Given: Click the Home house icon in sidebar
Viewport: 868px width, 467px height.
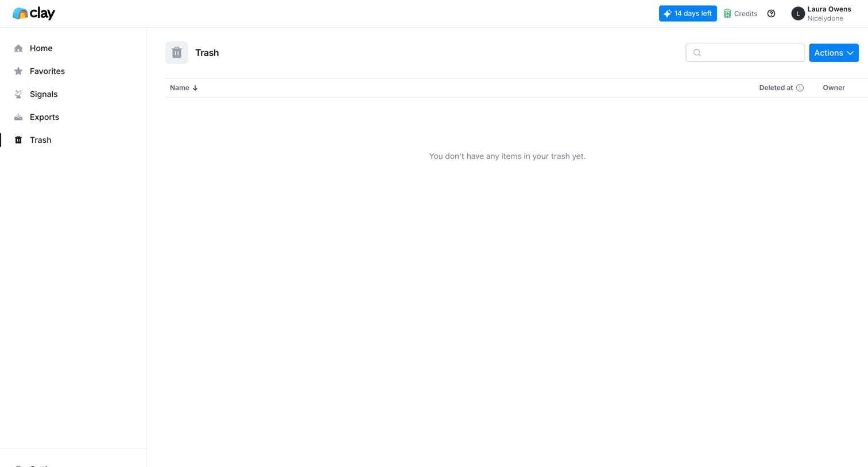Looking at the screenshot, I should point(18,48).
